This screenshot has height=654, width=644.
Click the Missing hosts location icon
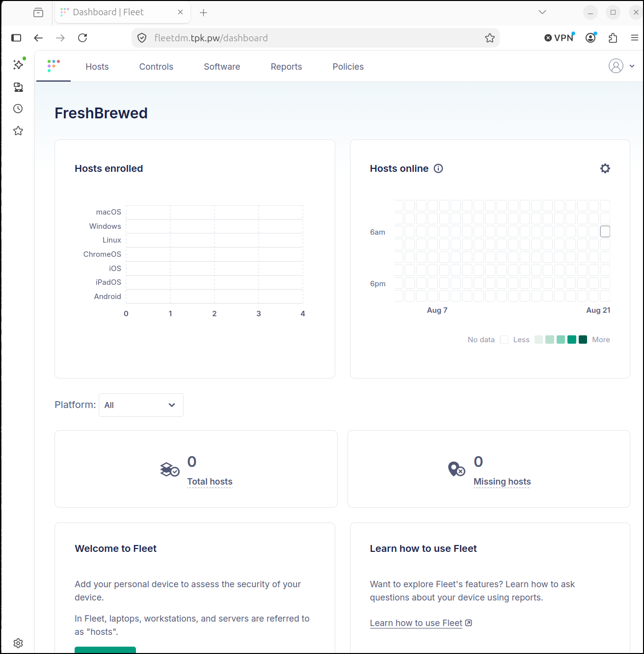click(x=456, y=469)
